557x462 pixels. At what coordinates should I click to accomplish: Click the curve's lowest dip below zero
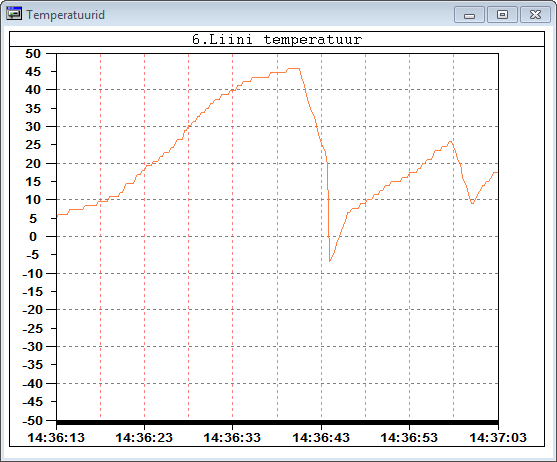tap(330, 261)
